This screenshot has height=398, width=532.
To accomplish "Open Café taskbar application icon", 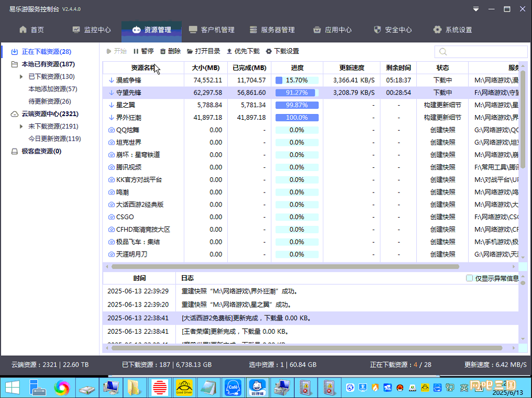I will pos(233,388).
